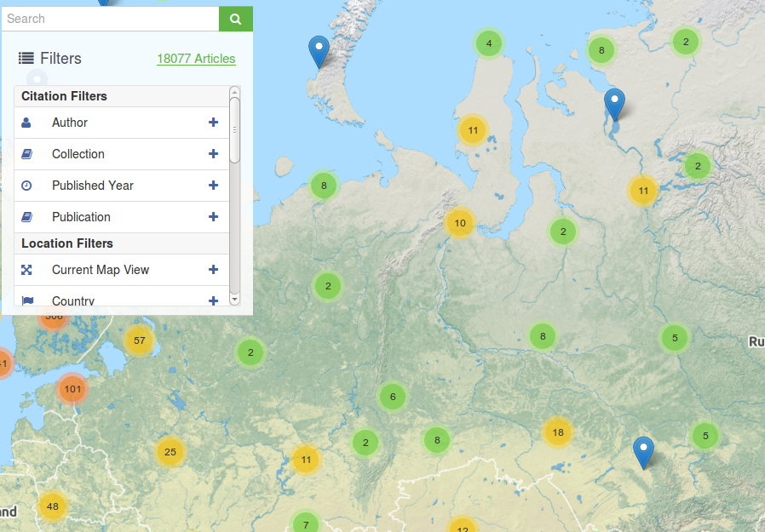Select the Country filter row label
The image size is (765, 532).
coord(73,300)
